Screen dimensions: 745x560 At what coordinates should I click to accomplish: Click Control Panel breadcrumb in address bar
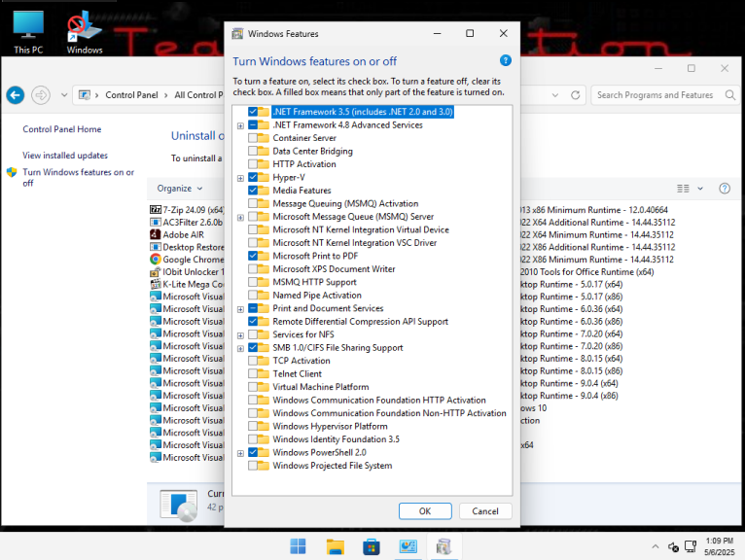131,95
